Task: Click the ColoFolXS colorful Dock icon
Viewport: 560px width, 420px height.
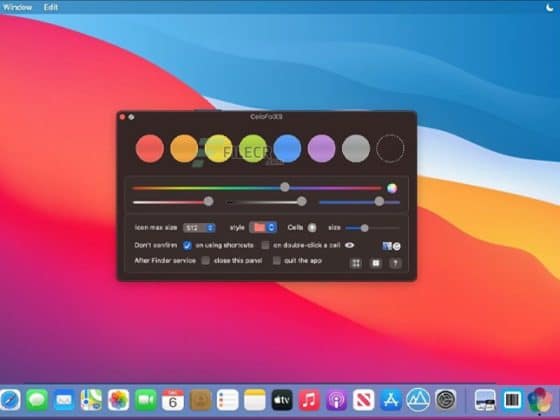Action: tap(539, 400)
